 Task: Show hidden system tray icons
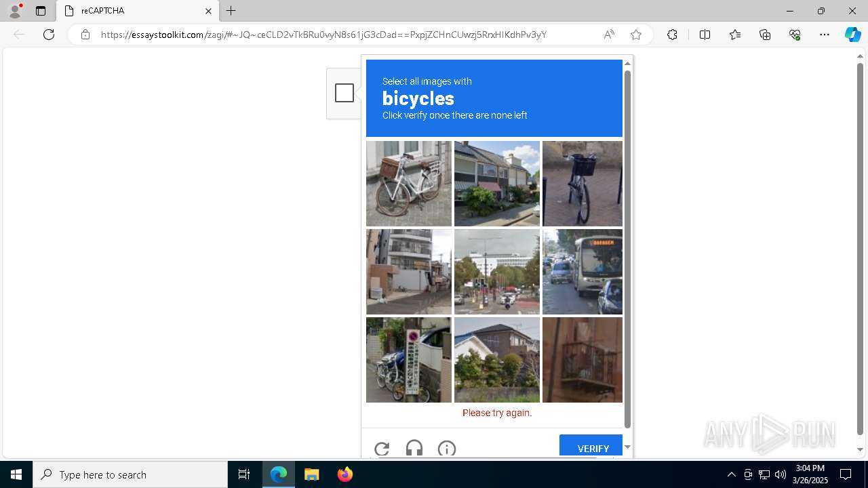tap(731, 474)
